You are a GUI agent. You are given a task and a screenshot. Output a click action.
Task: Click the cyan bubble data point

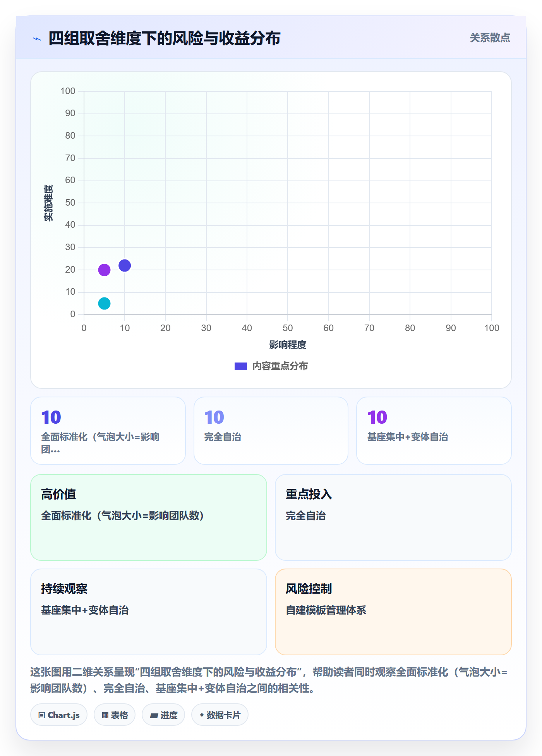point(104,303)
